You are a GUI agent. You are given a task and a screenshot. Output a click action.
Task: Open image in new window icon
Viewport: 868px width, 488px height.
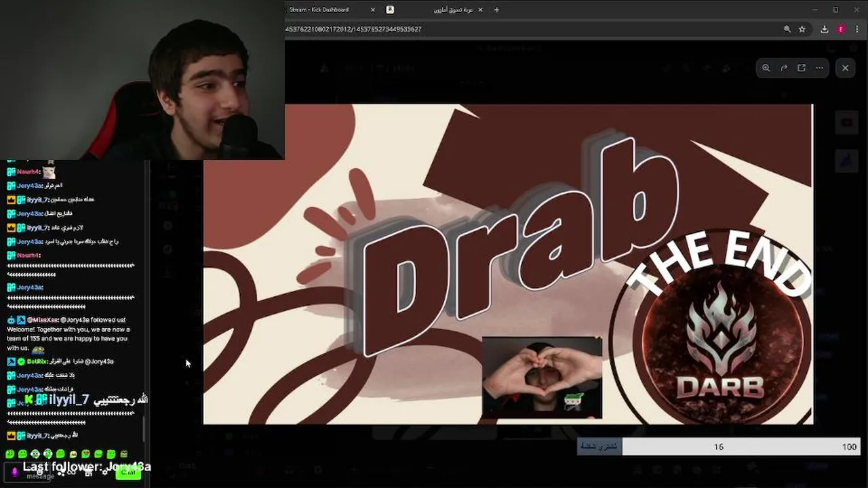802,68
